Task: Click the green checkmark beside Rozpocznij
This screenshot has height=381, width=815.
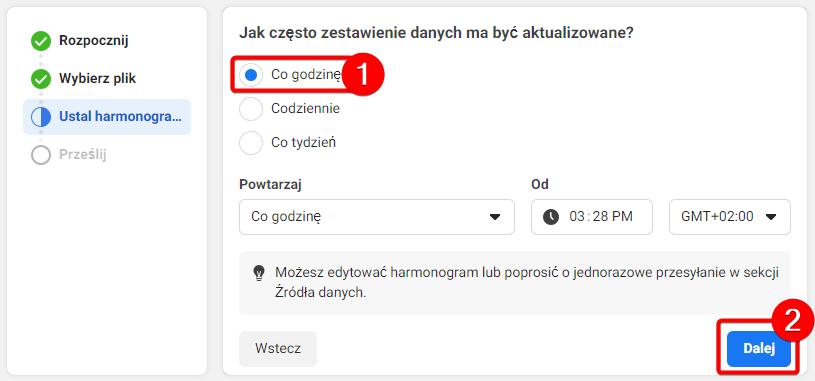Action: pyautogui.click(x=41, y=41)
